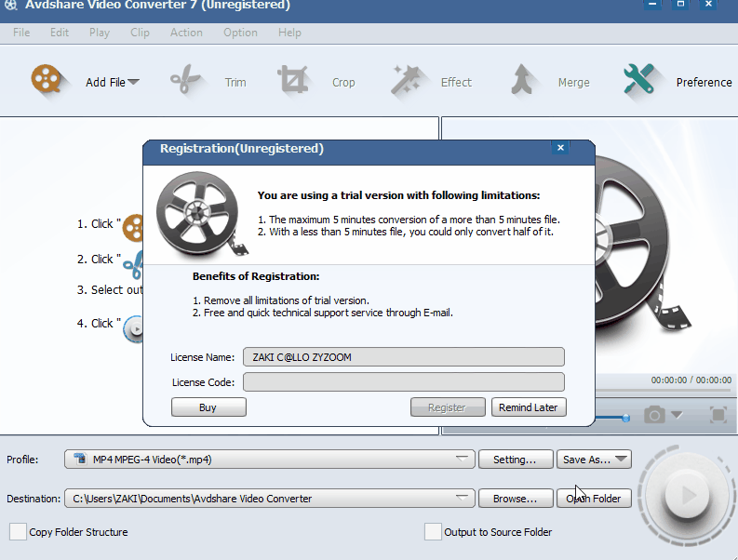The image size is (738, 560).
Task: Click the Remind Later button
Action: 529,407
